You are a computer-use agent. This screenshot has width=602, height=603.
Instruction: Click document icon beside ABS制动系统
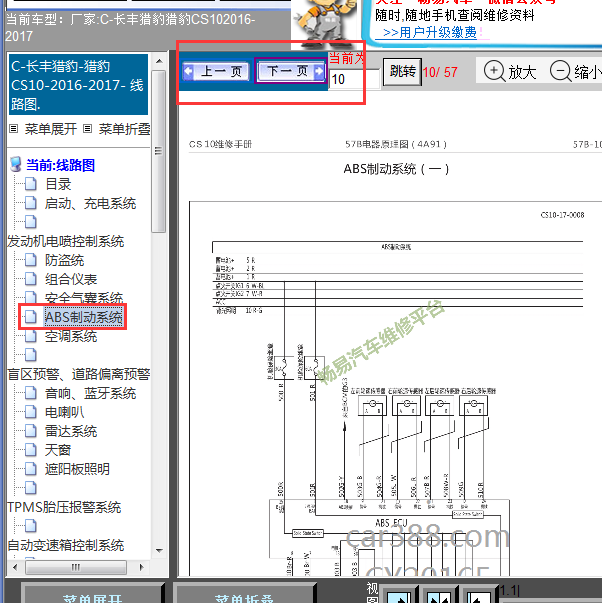pos(31,317)
